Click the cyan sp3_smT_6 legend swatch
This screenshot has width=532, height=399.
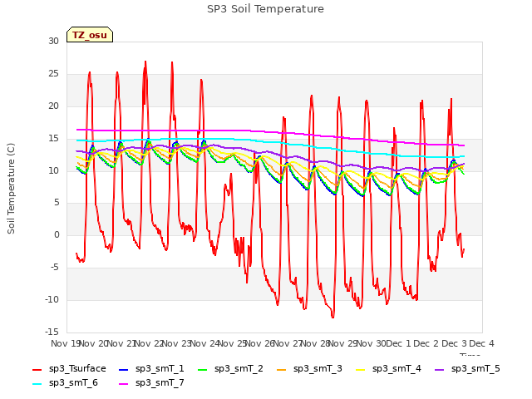pyautogui.click(x=37, y=384)
